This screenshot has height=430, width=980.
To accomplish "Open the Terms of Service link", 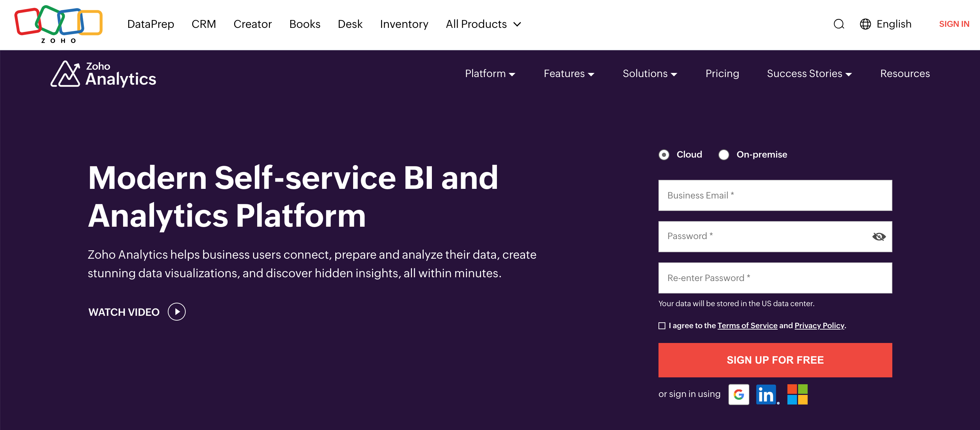I will tap(747, 326).
